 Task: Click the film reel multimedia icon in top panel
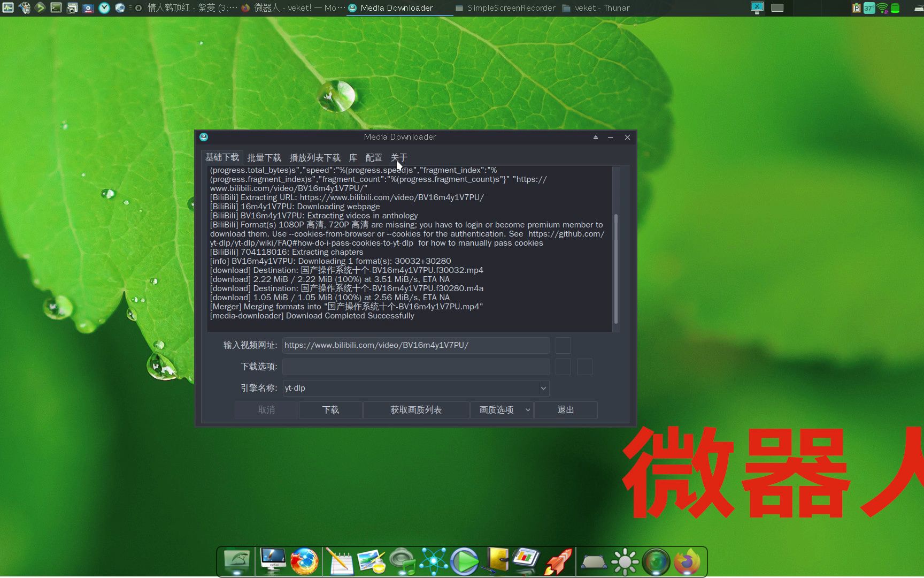[24, 7]
